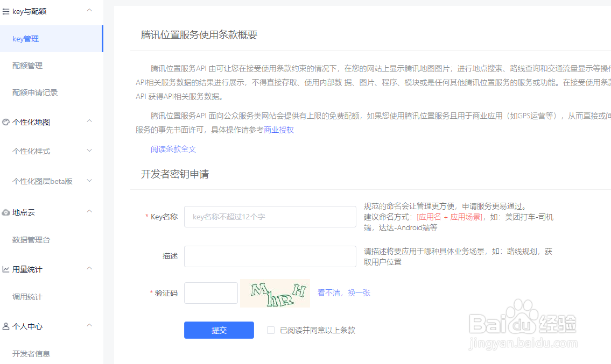Image resolution: width=611 pixels, height=364 pixels.
Task: Click the 开发者密钥申请 heading
Action: tap(175, 174)
